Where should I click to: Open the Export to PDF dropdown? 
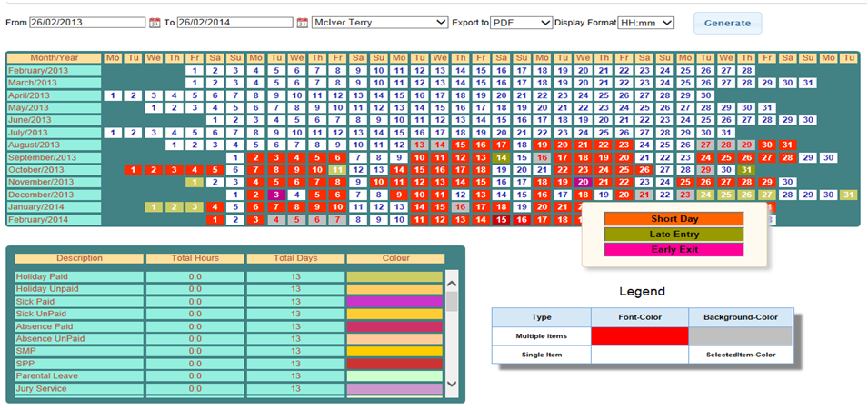521,22
